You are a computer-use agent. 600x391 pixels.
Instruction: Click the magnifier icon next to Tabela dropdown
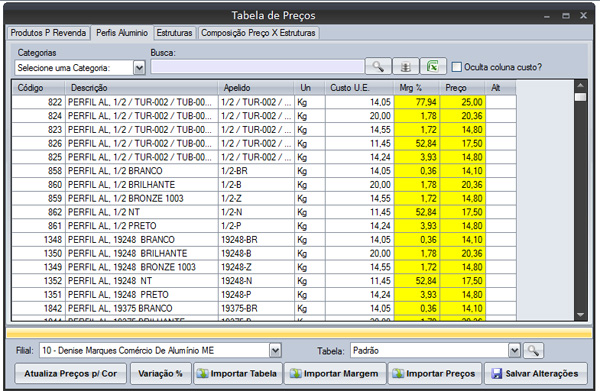[533, 350]
